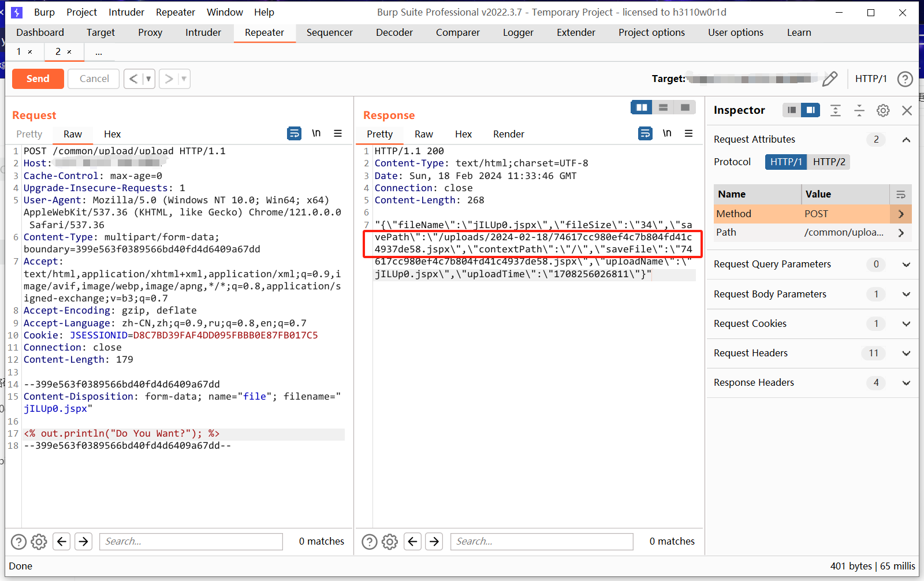Switch protocol to HTTP/1
The image size is (924, 581).
pos(786,162)
